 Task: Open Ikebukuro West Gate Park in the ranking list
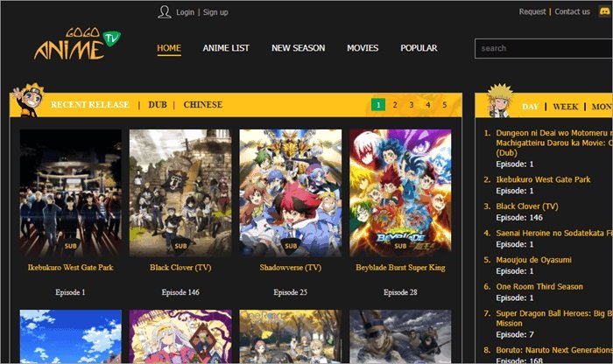pos(543,179)
